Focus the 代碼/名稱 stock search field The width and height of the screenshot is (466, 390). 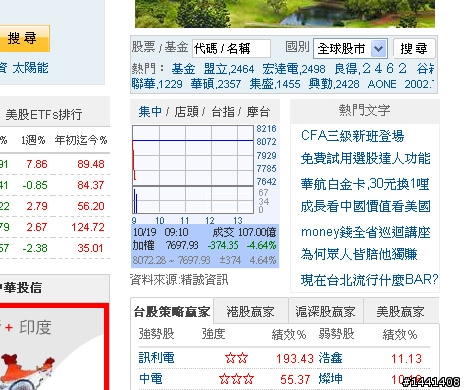click(231, 49)
